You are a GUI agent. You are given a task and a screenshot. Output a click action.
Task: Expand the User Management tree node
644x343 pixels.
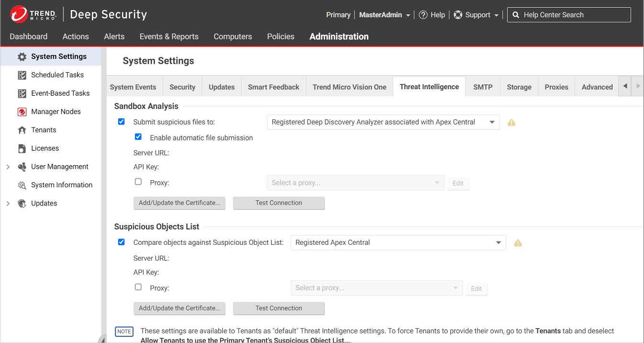(8, 167)
